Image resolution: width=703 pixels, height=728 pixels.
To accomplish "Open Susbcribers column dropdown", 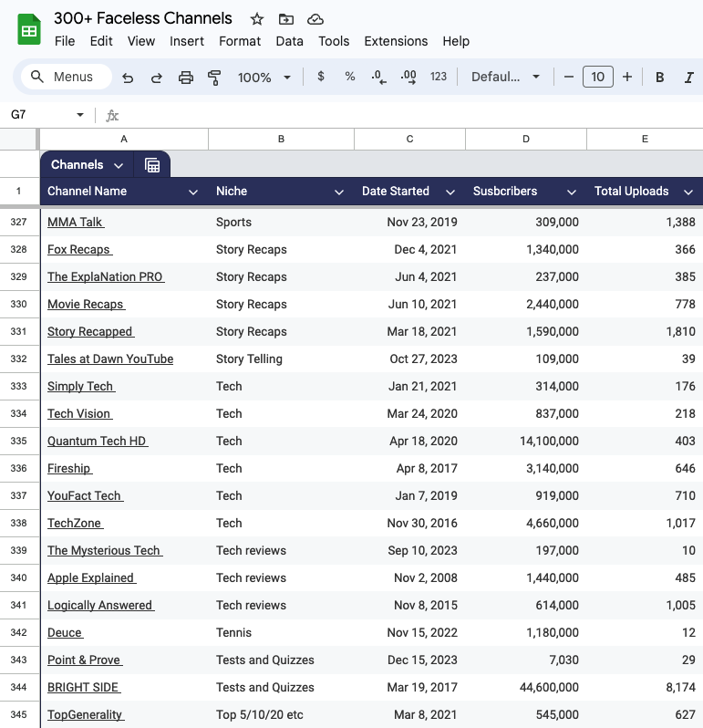I will tap(571, 192).
